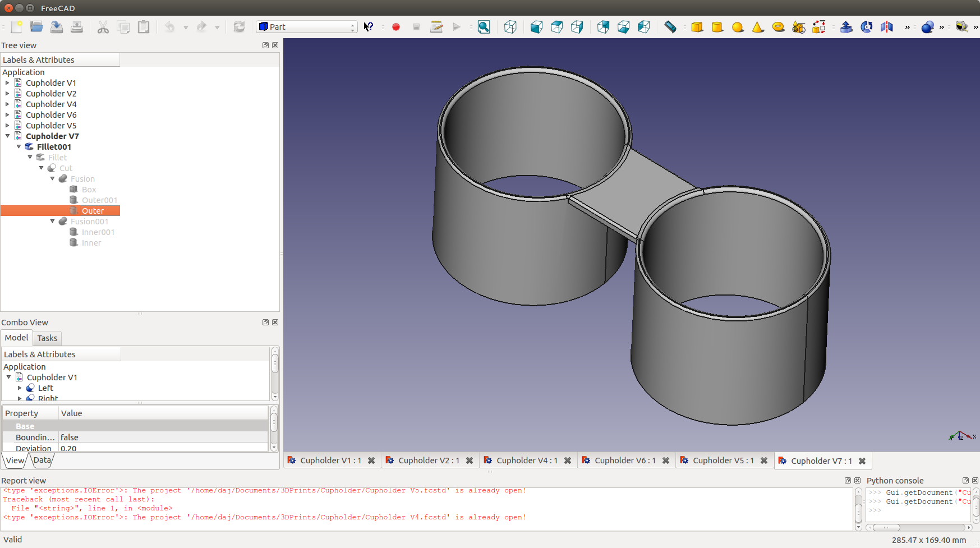Start macro recording with red circle
The image size is (980, 548).
click(396, 27)
